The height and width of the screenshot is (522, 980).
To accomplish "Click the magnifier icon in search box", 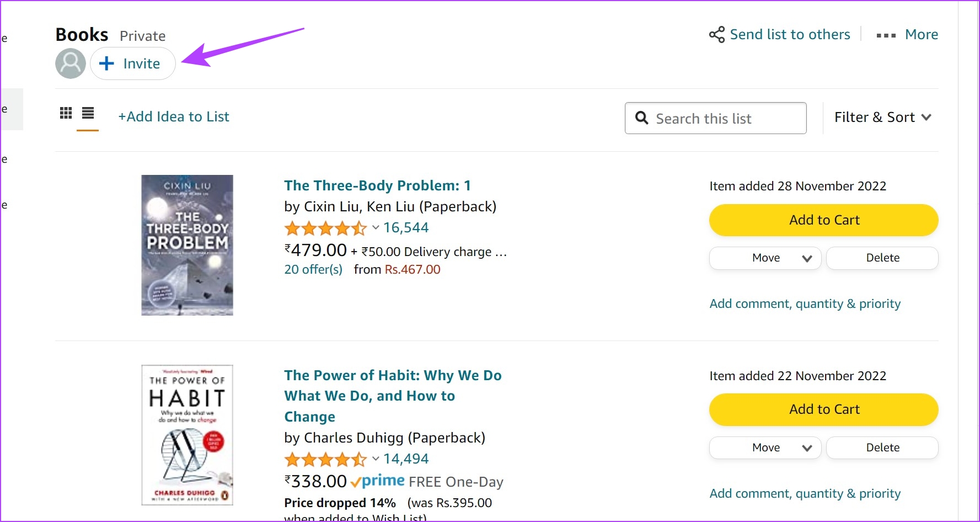I will point(641,118).
